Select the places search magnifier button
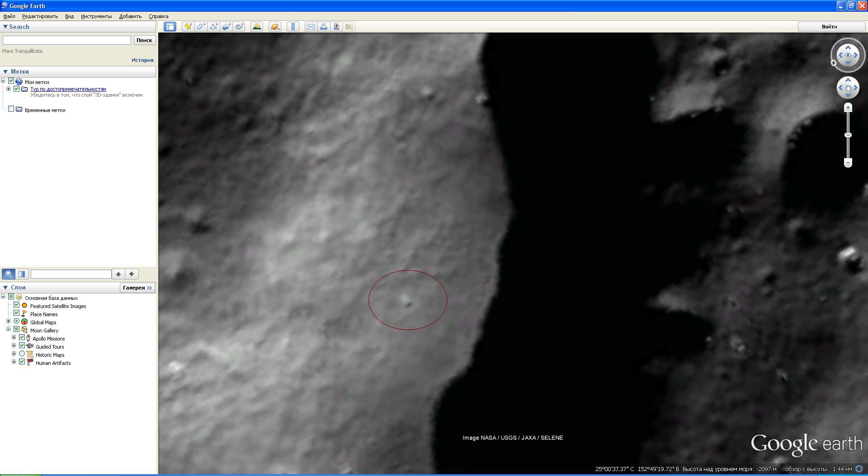The height and width of the screenshot is (476, 868). coord(9,274)
